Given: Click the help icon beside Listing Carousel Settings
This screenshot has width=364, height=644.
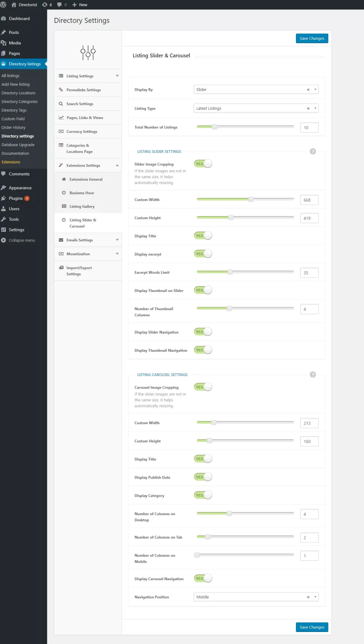Looking at the screenshot, I should point(313,375).
